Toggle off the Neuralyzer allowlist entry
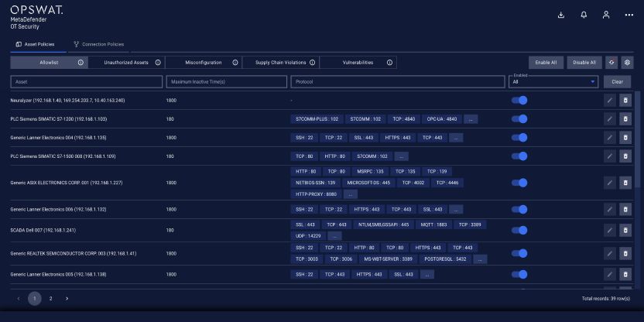 pyautogui.click(x=519, y=100)
